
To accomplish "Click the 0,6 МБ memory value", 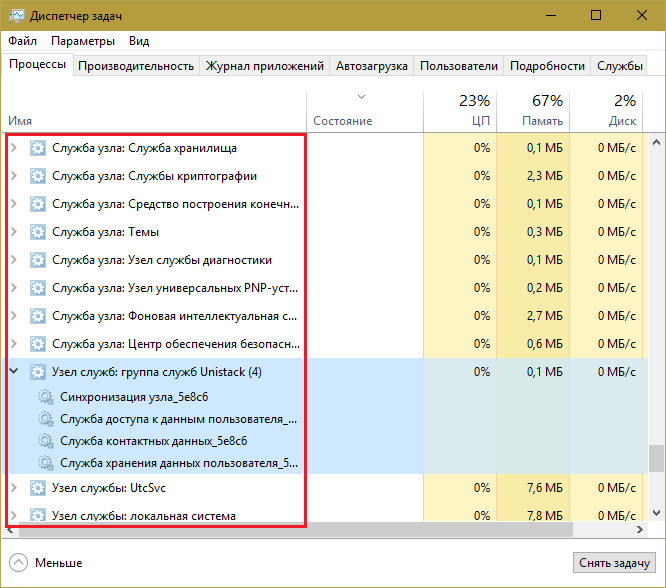I will point(545,344).
